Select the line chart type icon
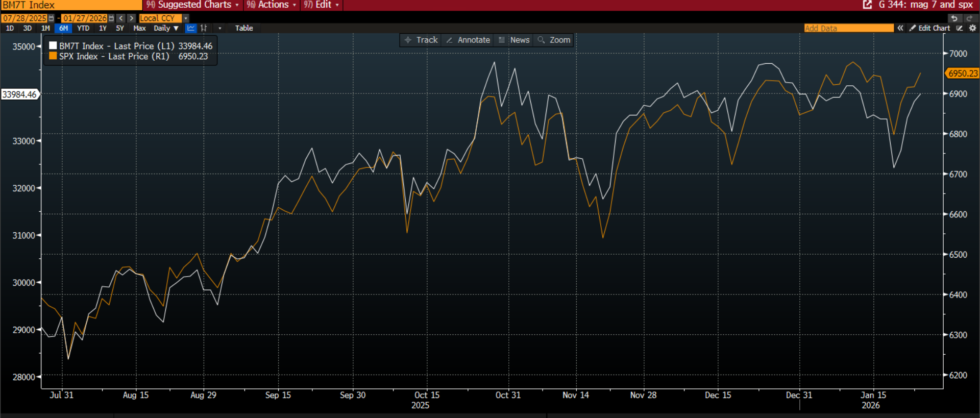 191,28
